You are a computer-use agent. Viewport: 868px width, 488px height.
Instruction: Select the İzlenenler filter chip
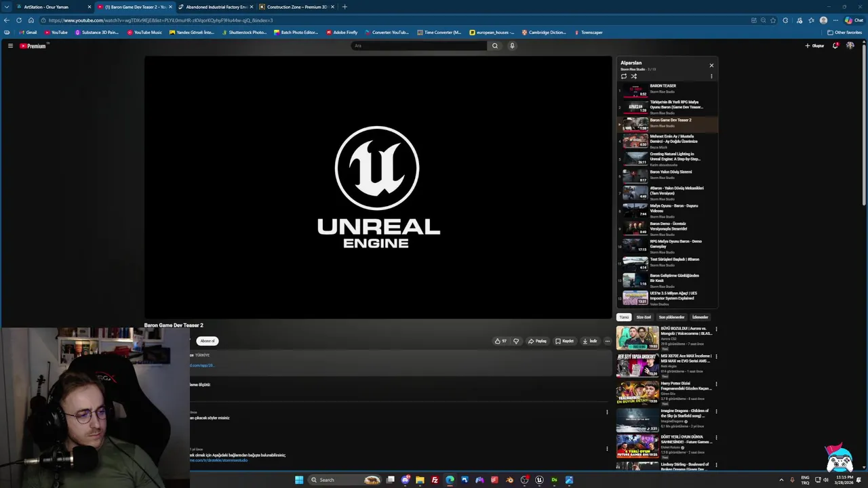pyautogui.click(x=700, y=317)
